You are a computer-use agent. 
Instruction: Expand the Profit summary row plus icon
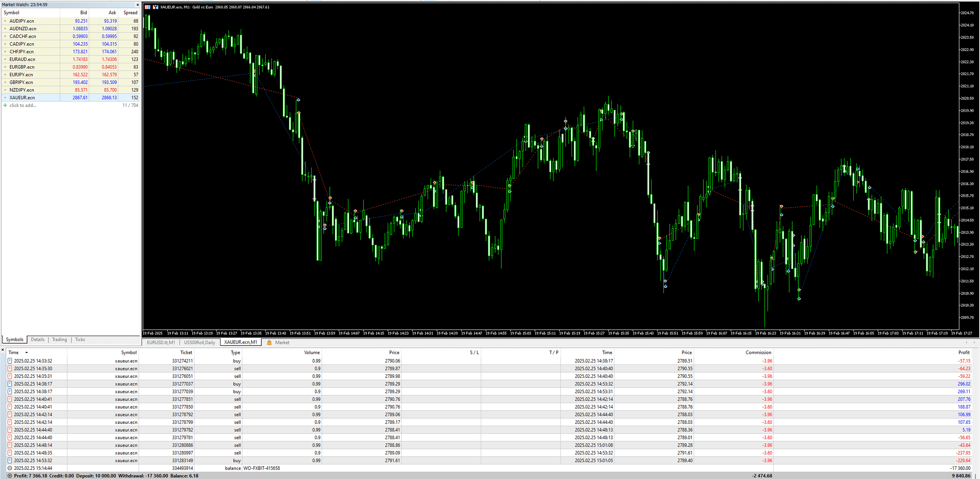pyautogui.click(x=10, y=476)
